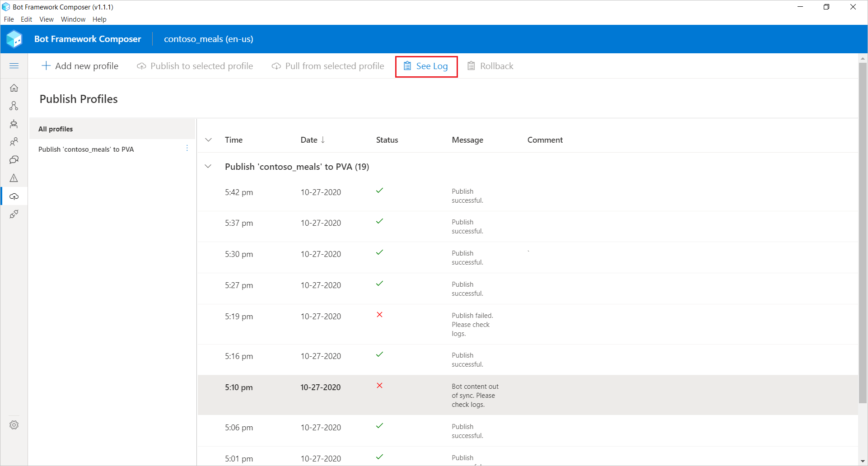Click the Status column header
Screen dimensions: 868x466
[387, 140]
